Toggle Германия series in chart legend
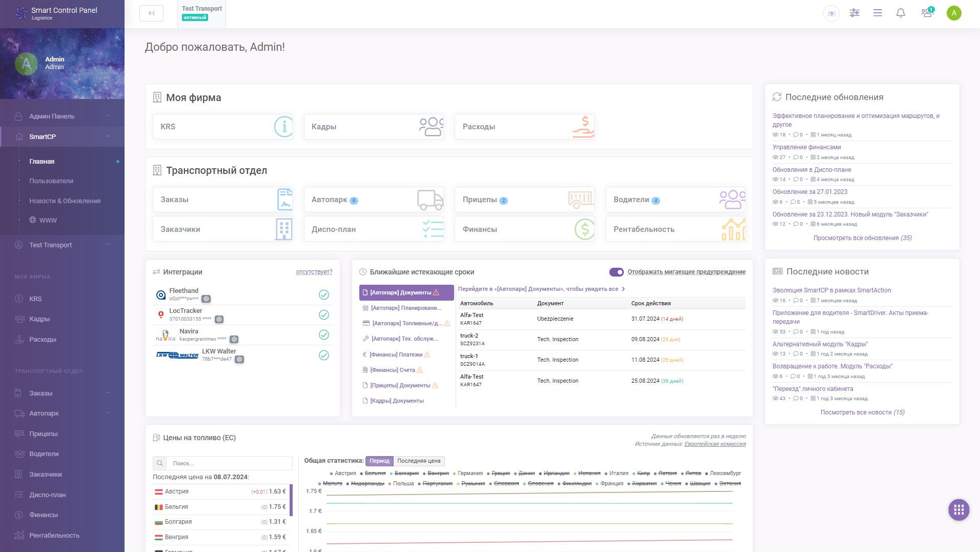 click(x=467, y=474)
